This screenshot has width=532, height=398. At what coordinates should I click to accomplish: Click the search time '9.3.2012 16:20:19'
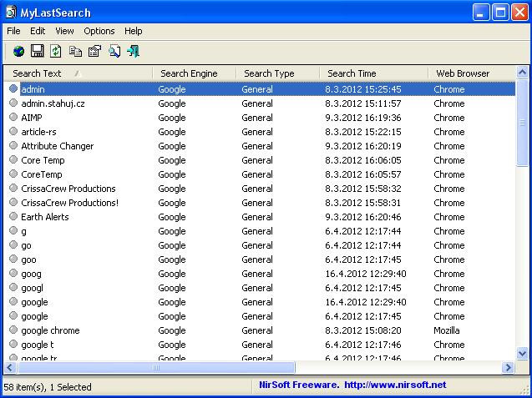[x=363, y=146]
